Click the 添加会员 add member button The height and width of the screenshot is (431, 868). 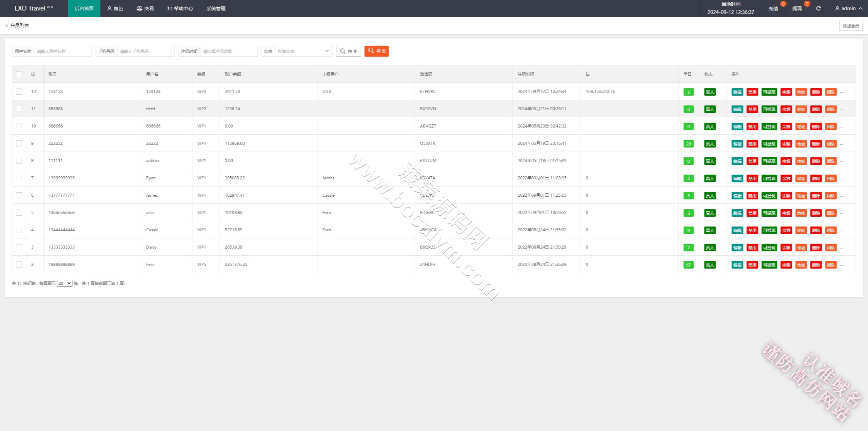click(851, 26)
